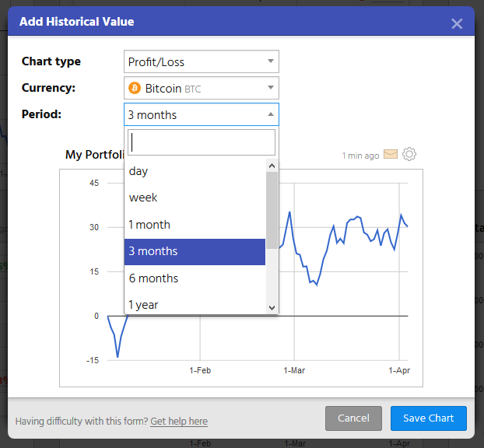The height and width of the screenshot is (448, 484).
Task: Click the dropdown list scrollbar thumb
Action: pyautogui.click(x=272, y=208)
